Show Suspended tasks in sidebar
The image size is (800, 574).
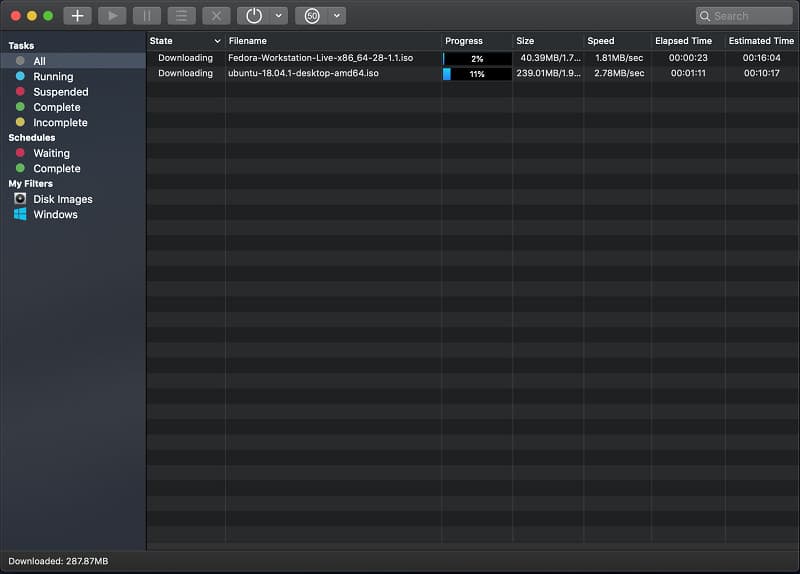click(x=60, y=92)
